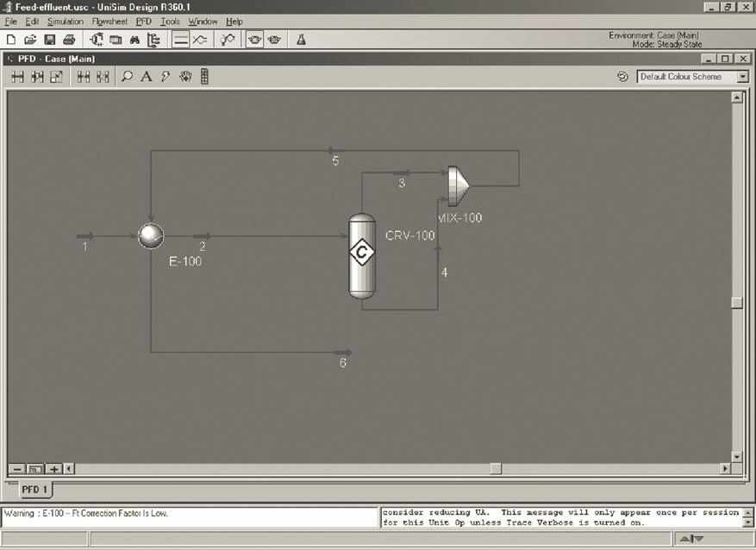
Task: Open the Print icon in toolbar
Action: coord(69,40)
